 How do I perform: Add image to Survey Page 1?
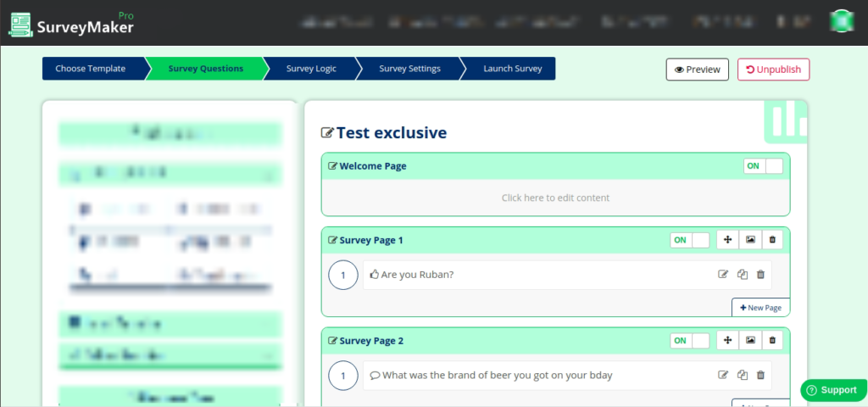750,240
